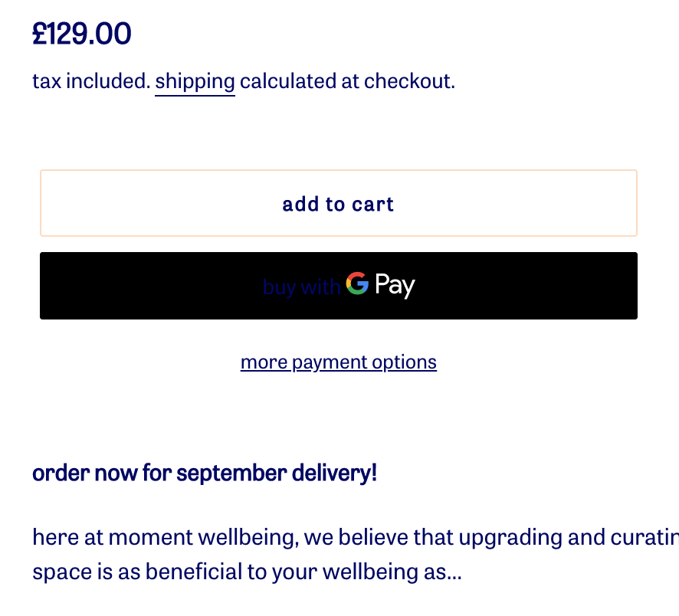Viewport: 679px width, 616px height.
Task: Open more payment options
Action: click(x=338, y=362)
